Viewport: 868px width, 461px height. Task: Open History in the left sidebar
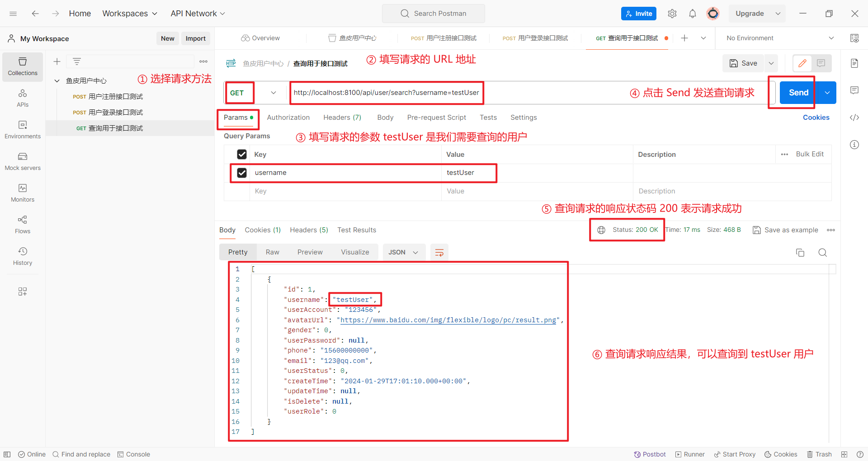click(23, 256)
